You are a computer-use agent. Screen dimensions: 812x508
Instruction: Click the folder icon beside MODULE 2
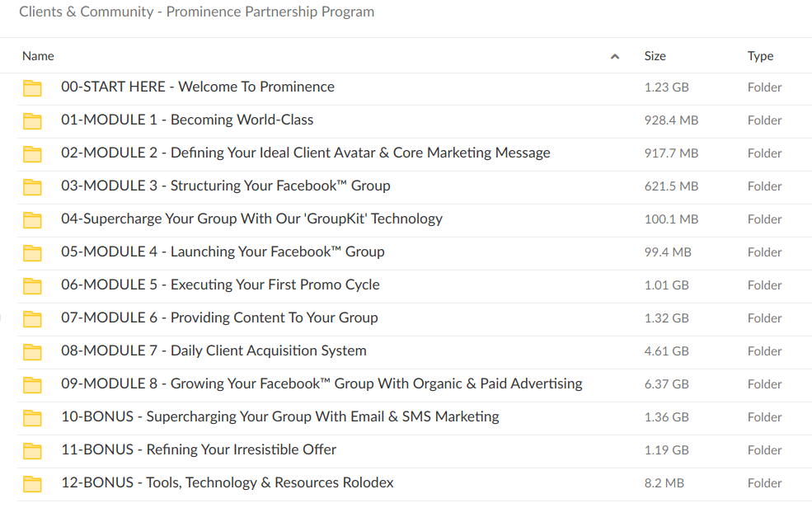[x=32, y=153]
